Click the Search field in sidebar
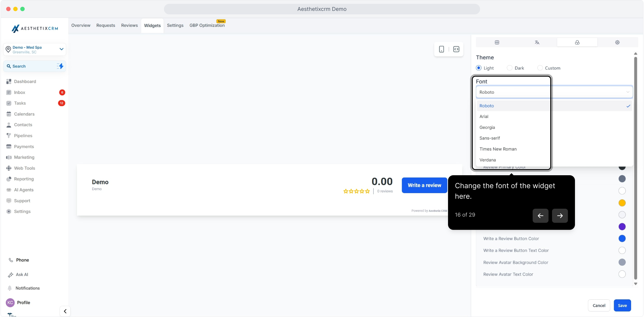 tap(35, 66)
